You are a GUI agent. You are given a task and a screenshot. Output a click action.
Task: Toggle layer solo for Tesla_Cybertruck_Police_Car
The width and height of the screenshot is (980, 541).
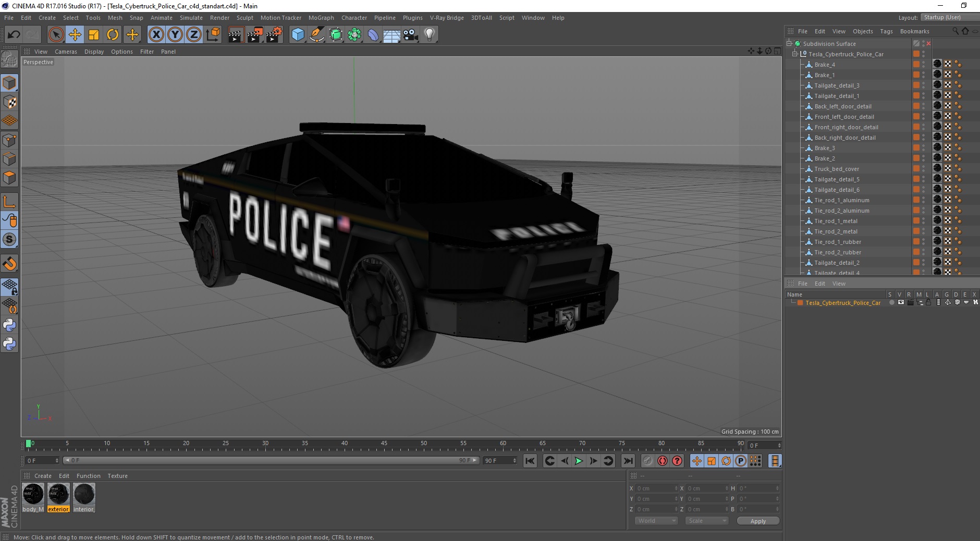891,303
